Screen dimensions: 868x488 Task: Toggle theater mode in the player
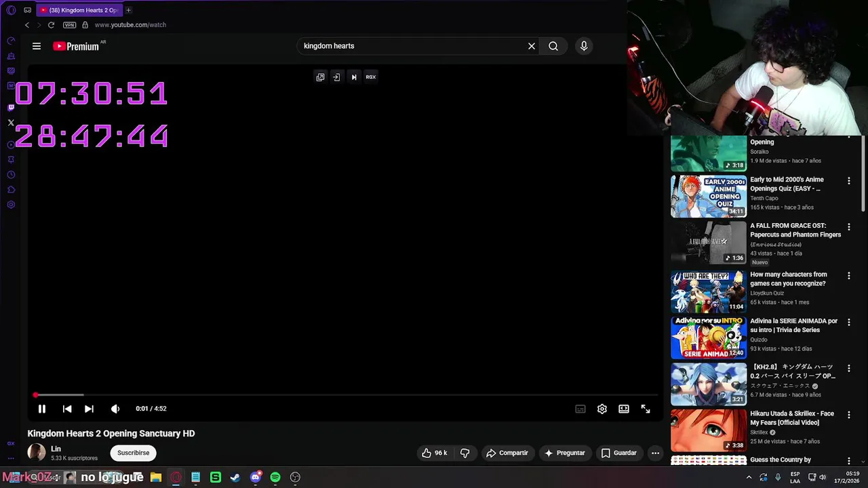(624, 409)
